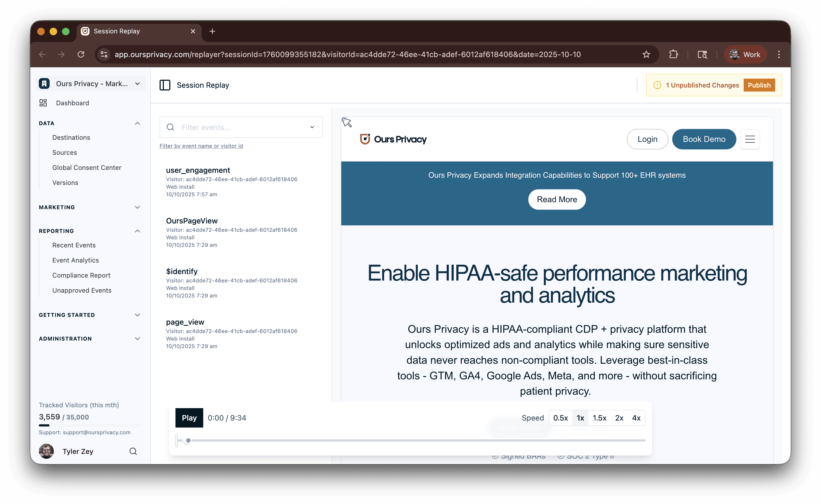This screenshot has width=821, height=504.
Task: Reload the page with refresh icon
Action: (x=81, y=54)
